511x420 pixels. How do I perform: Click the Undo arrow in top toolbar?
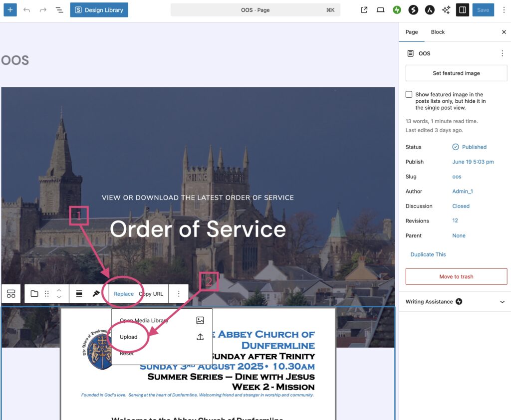(27, 10)
